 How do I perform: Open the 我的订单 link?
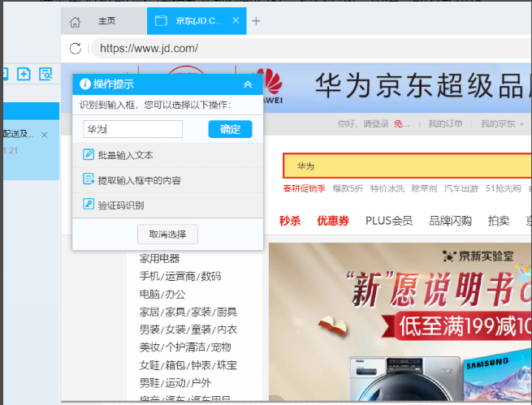point(445,123)
